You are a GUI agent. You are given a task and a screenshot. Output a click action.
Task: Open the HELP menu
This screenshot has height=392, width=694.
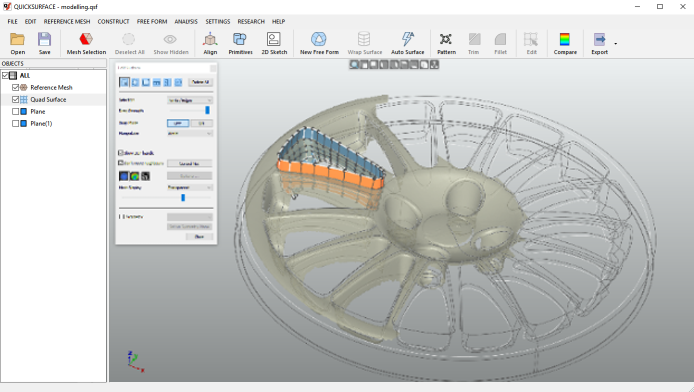[x=278, y=21]
